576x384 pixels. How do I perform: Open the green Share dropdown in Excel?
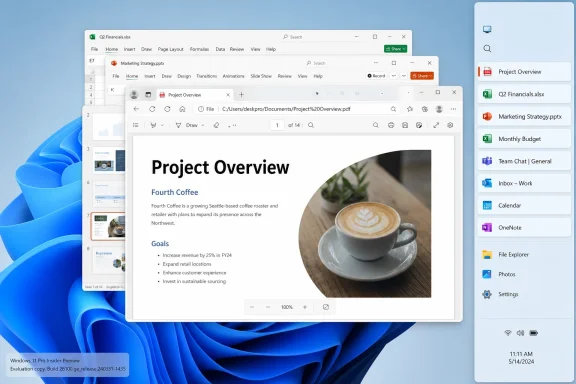pyautogui.click(x=395, y=49)
